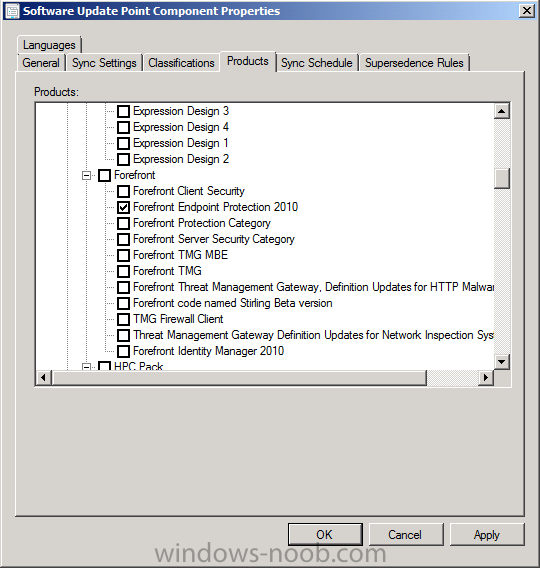
Task: Check the Forefront Identity Manager 2010 checkbox
Action: tap(124, 351)
